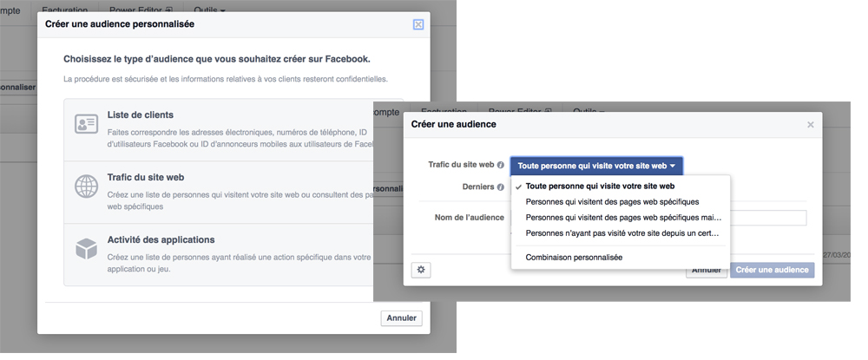Choose Personnes n'ayant pas visité votre site option
The image size is (868, 360).
[x=621, y=232]
